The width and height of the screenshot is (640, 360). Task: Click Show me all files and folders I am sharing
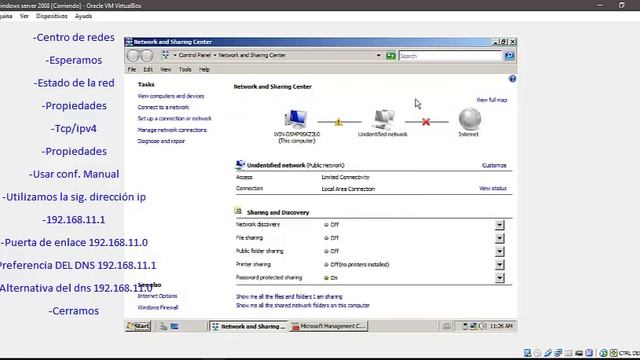pos(289,296)
